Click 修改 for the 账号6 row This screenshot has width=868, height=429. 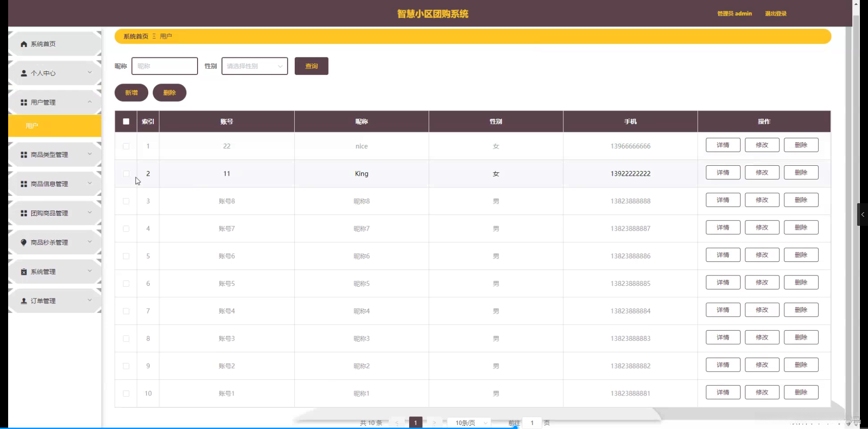click(762, 255)
